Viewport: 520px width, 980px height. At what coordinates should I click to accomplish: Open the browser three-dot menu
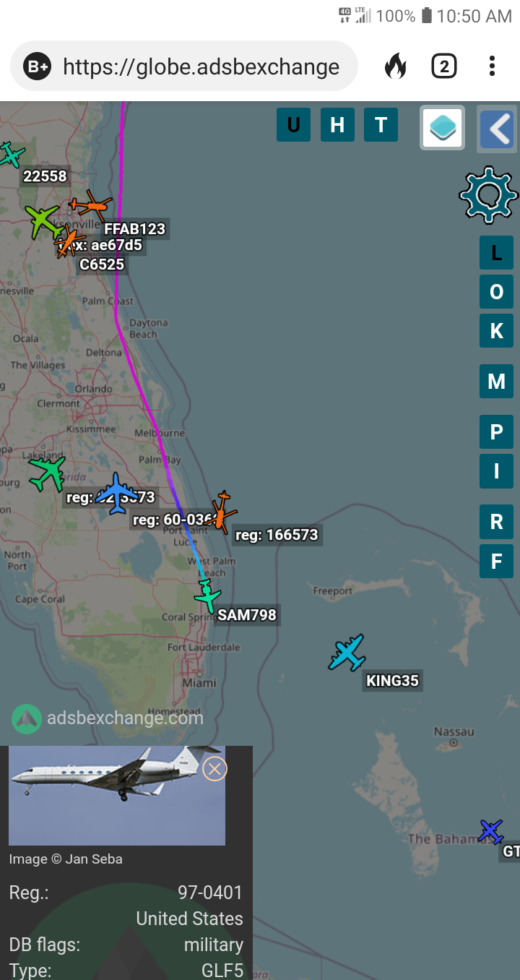(x=492, y=66)
